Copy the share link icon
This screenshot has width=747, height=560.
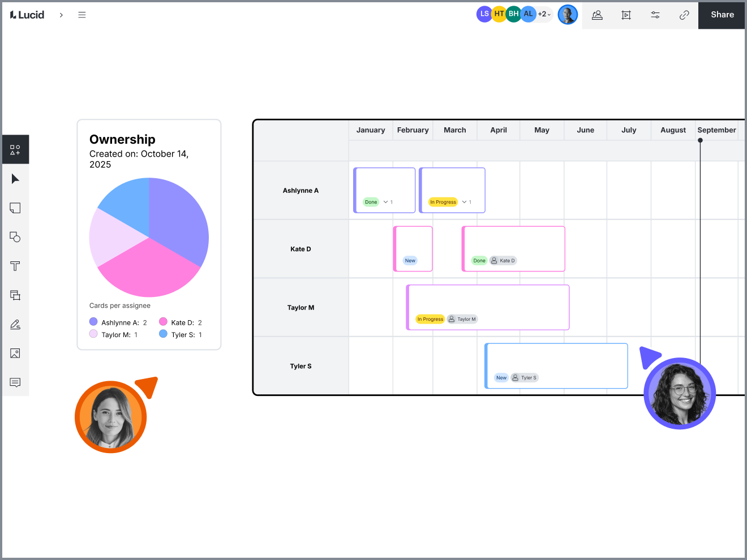[x=684, y=15]
